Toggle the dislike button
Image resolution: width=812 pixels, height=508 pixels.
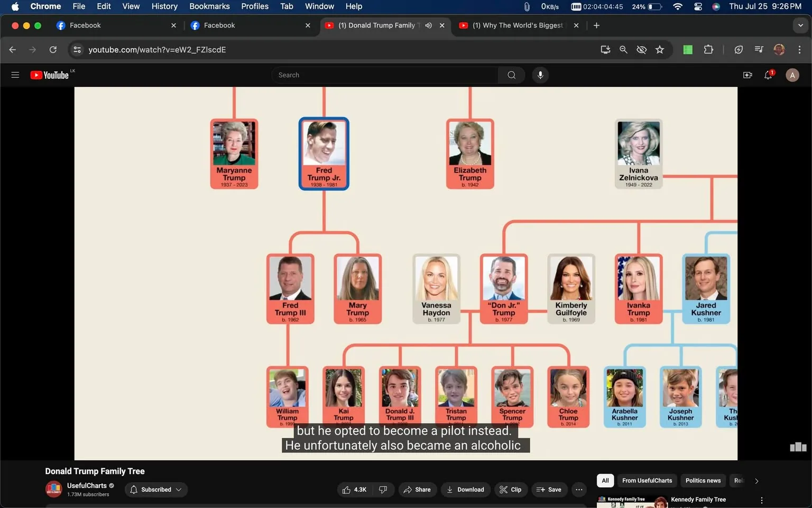[x=383, y=489]
